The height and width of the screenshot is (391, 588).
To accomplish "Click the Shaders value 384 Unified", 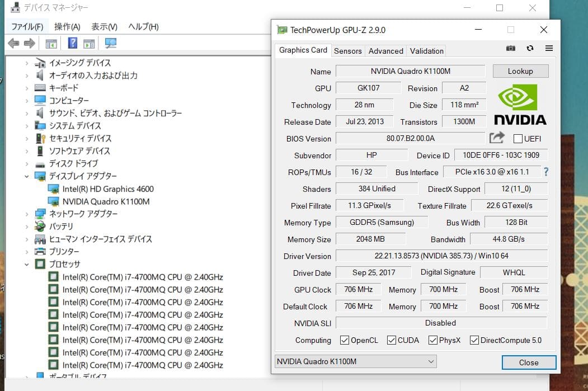I will (x=377, y=189).
